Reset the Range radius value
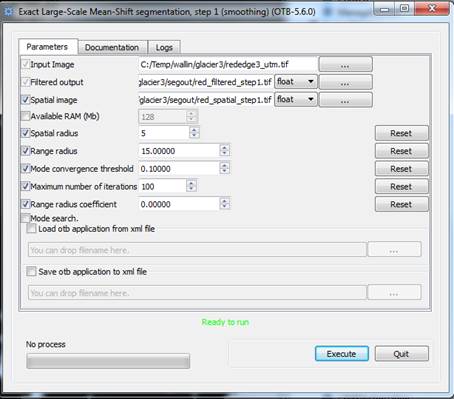 point(401,151)
